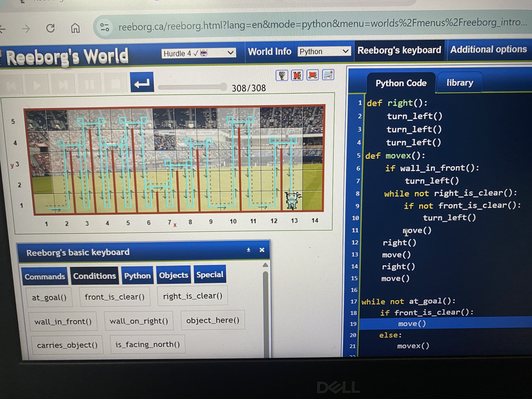Go to browser home page icon
532x399 pixels.
click(x=75, y=28)
